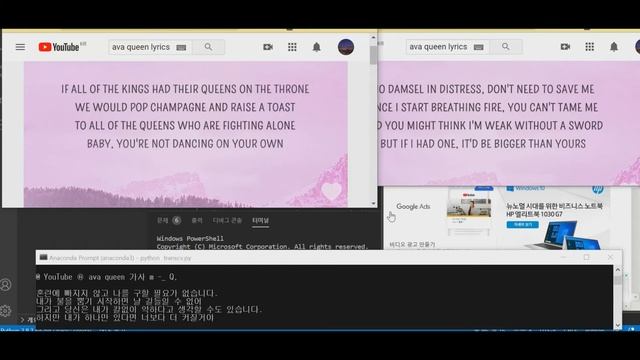
Task: Open the YouTube apps grid in right window
Action: 590,47
